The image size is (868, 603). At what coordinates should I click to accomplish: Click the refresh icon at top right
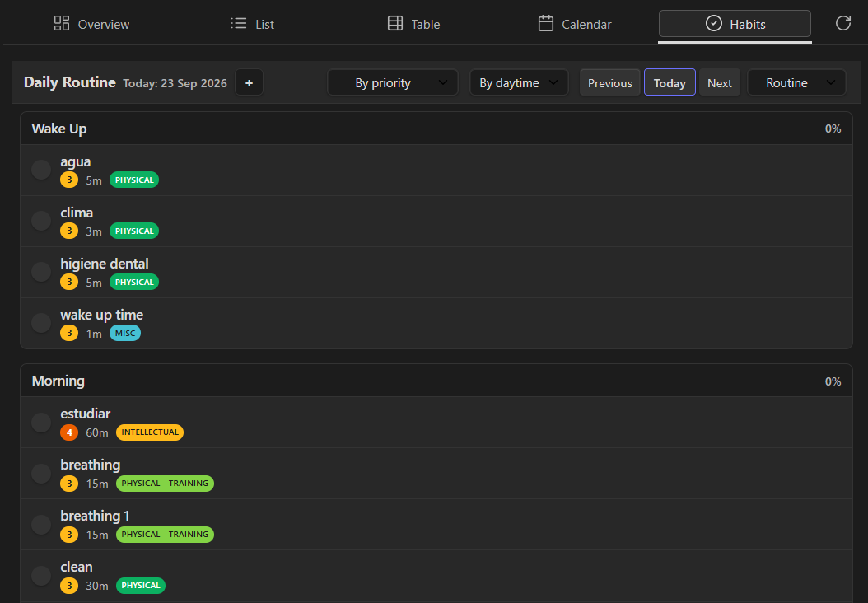(x=843, y=23)
